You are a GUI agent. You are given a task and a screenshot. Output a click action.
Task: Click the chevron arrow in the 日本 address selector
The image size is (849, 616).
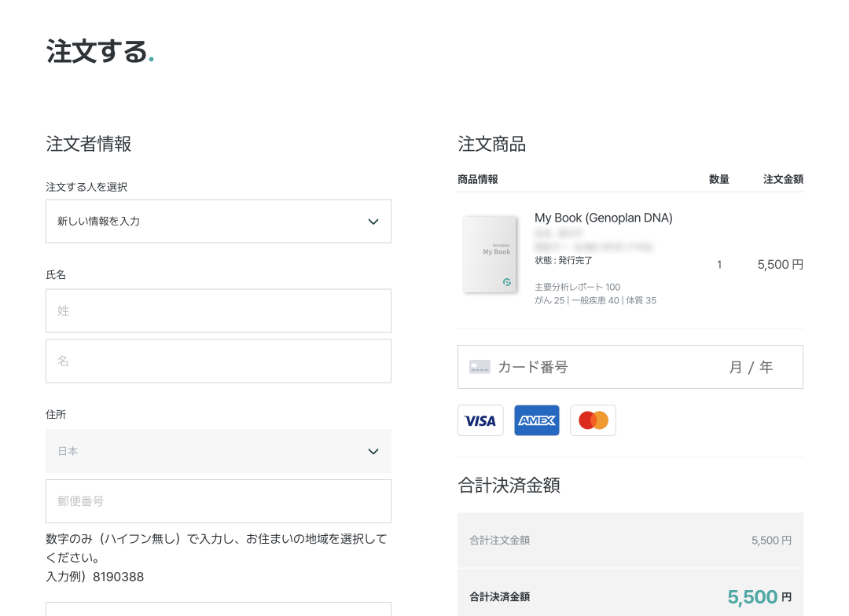point(373,451)
